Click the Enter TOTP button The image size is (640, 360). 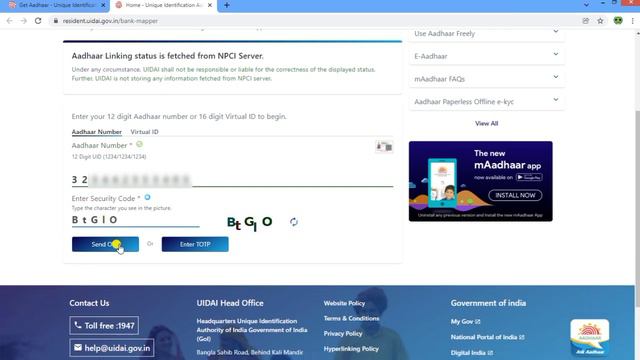pyautogui.click(x=195, y=244)
